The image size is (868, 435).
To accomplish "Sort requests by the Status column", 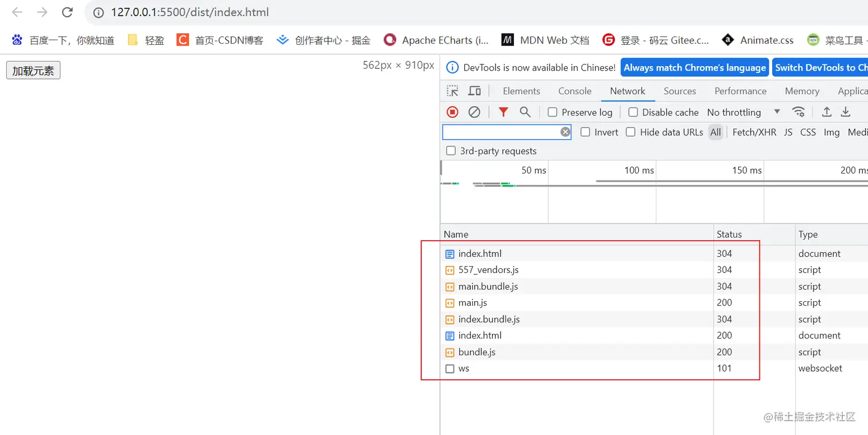I will point(754,234).
